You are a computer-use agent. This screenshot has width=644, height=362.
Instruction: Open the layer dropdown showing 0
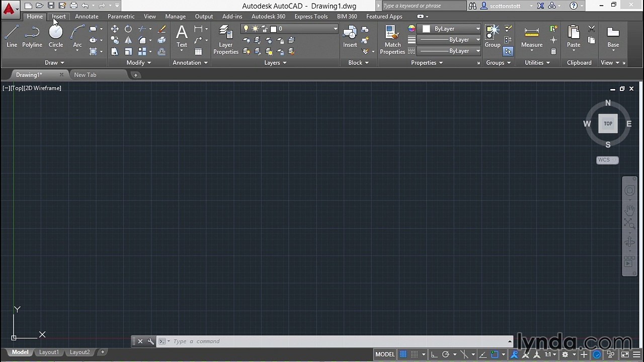click(x=289, y=29)
